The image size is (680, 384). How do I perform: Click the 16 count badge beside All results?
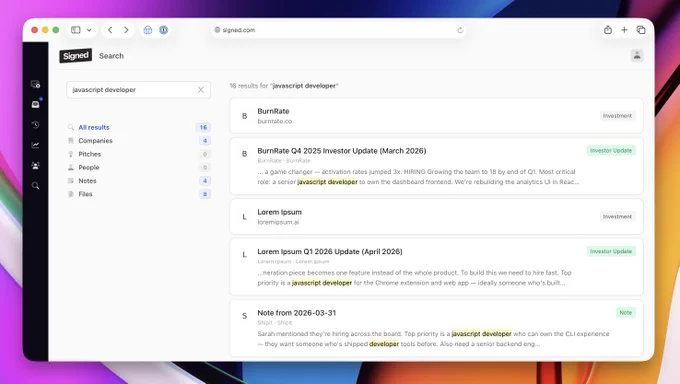(203, 127)
